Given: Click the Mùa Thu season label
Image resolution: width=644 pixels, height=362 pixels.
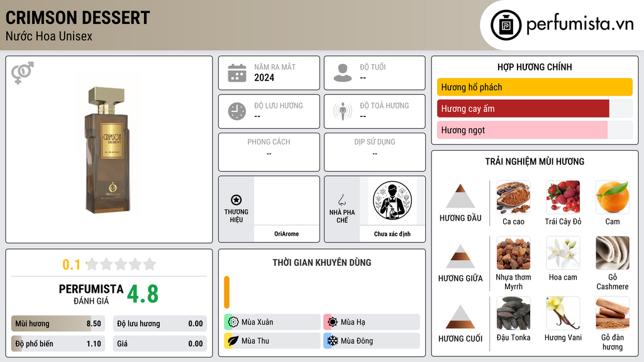Looking at the screenshot, I should coord(255,341).
